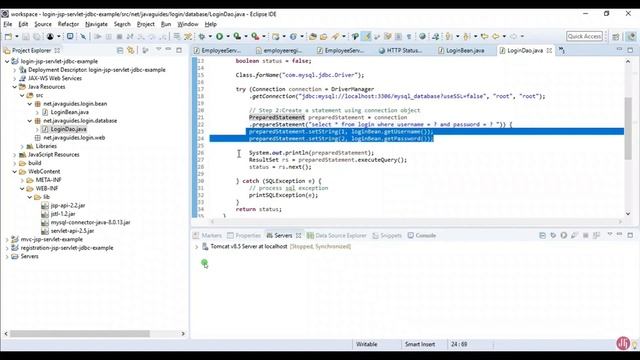Minimize the Project Explorer panel
The height and width of the screenshot is (360, 640).
point(169,49)
